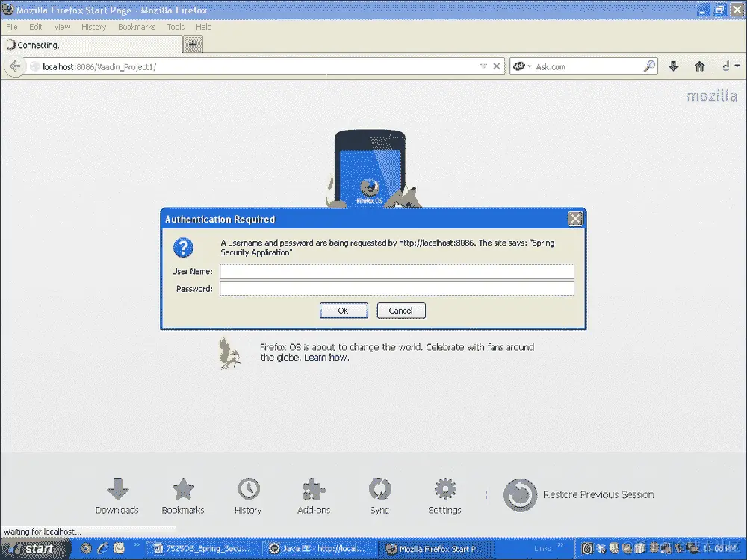Open the toolbar bookmarks menu dropdown

[x=731, y=66]
